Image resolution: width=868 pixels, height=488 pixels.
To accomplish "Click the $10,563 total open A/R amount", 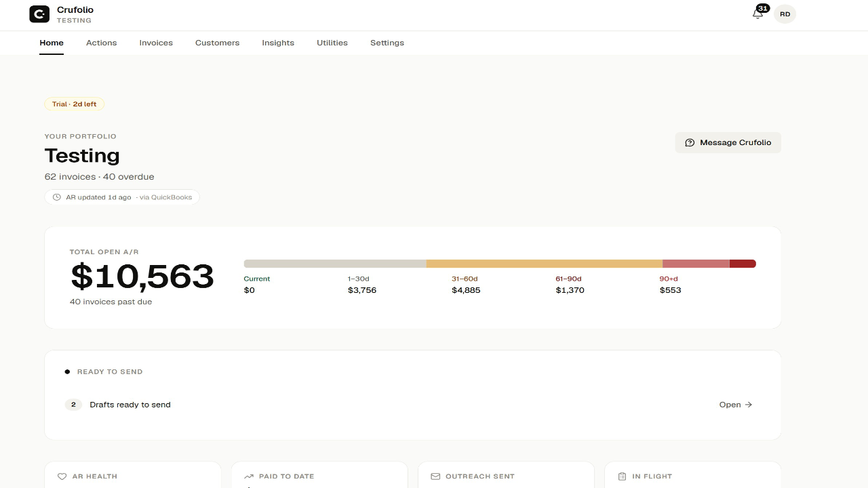I will coord(142,277).
